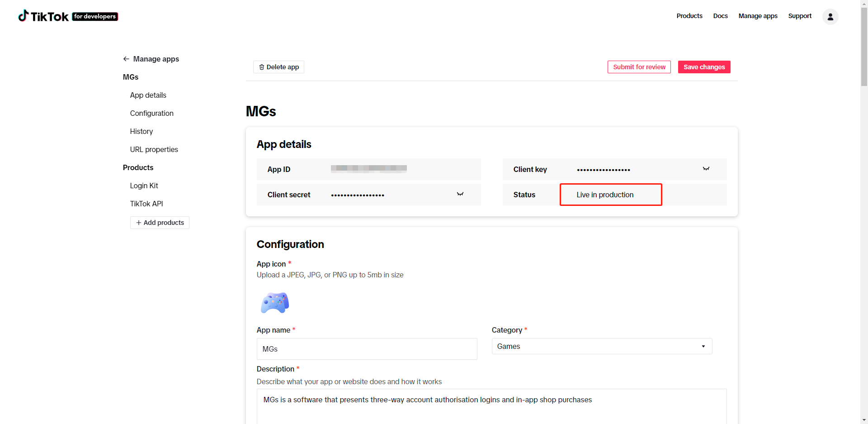
Task: Open Docs in the top navigation
Action: pyautogui.click(x=720, y=16)
